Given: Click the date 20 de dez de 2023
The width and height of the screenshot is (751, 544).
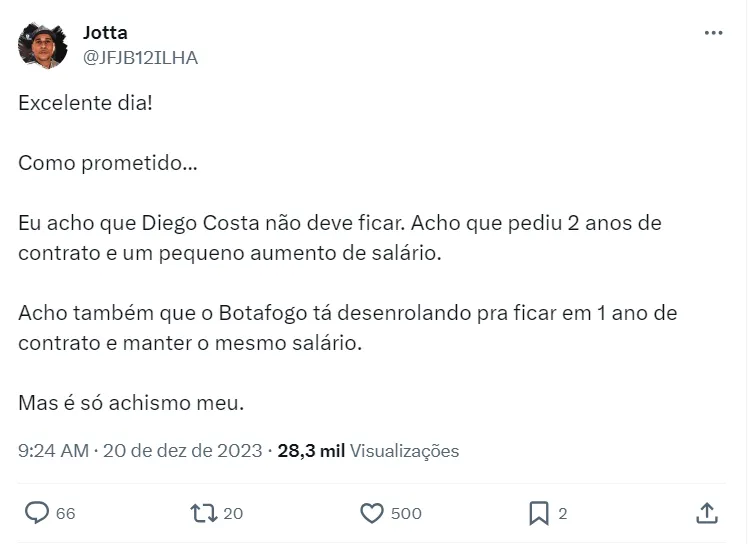Looking at the screenshot, I should 182,451.
